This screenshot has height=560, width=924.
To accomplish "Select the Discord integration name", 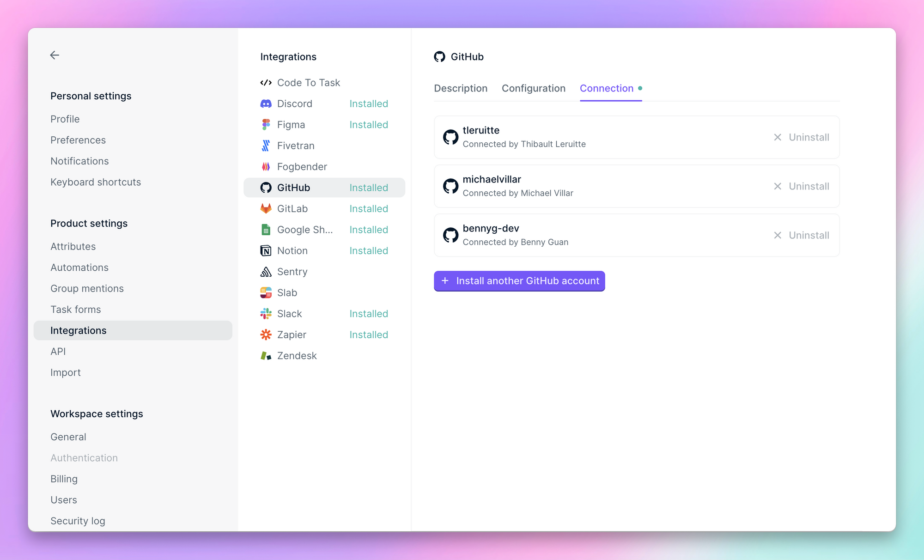I will [x=295, y=104].
